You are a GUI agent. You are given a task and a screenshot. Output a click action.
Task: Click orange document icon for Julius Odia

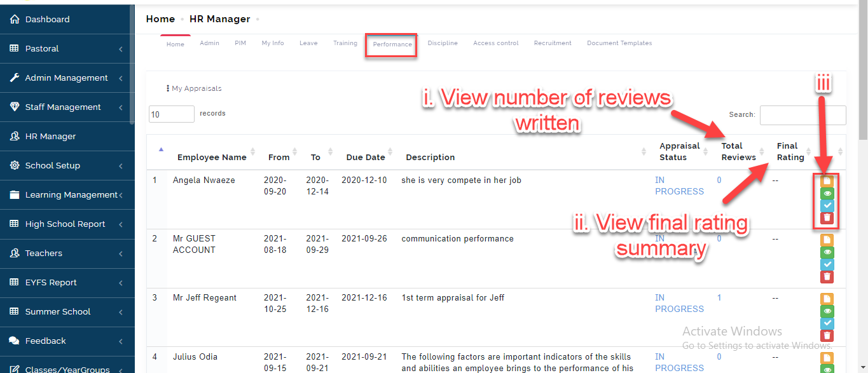pos(827,358)
